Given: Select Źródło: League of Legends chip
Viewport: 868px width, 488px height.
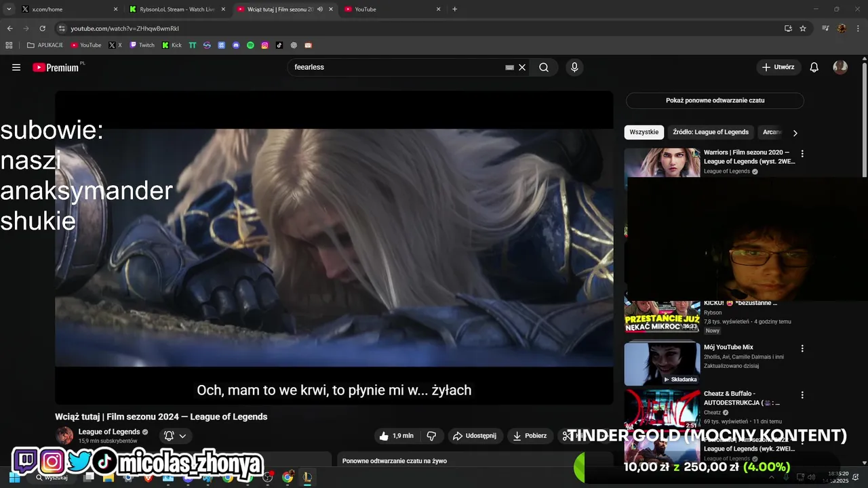Looking at the screenshot, I should [711, 132].
